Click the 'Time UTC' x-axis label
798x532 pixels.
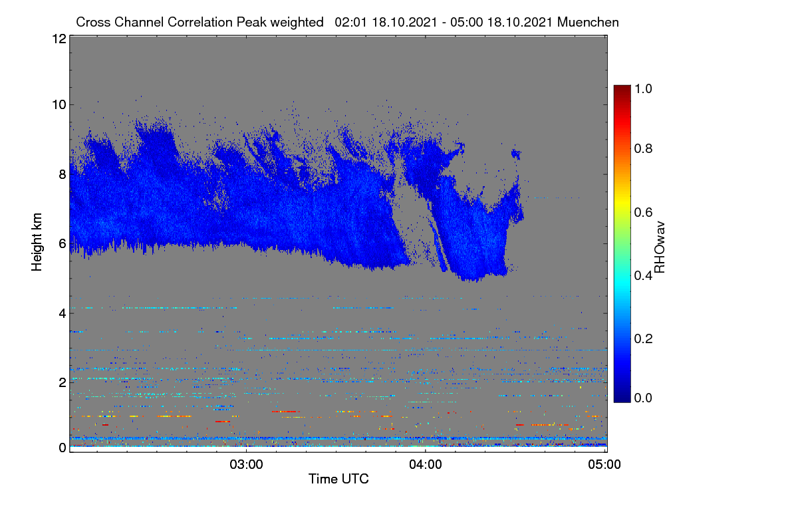pos(338,479)
